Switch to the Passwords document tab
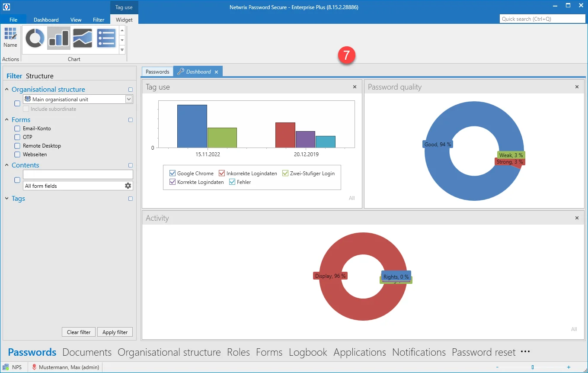 [157, 71]
